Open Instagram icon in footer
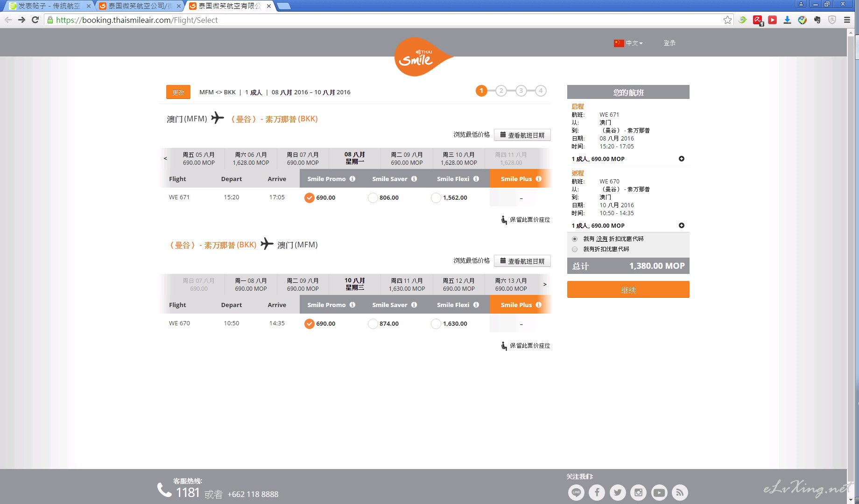Image resolution: width=859 pixels, height=504 pixels. click(x=638, y=492)
